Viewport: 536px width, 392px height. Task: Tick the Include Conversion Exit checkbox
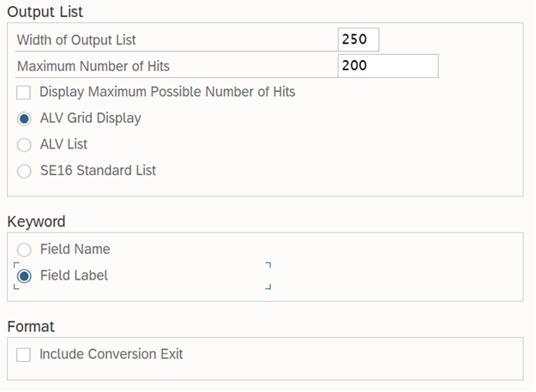pyautogui.click(x=24, y=354)
